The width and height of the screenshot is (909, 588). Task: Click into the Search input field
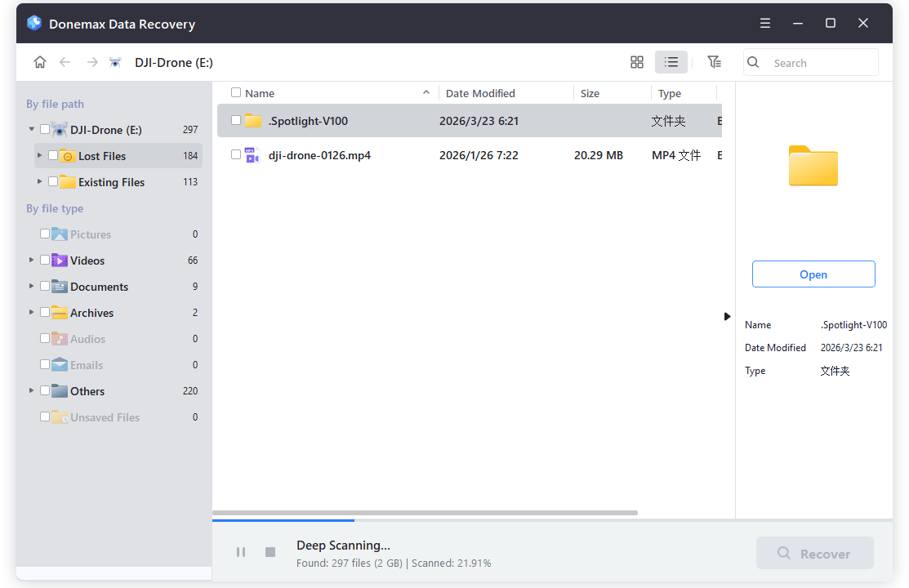click(x=821, y=63)
